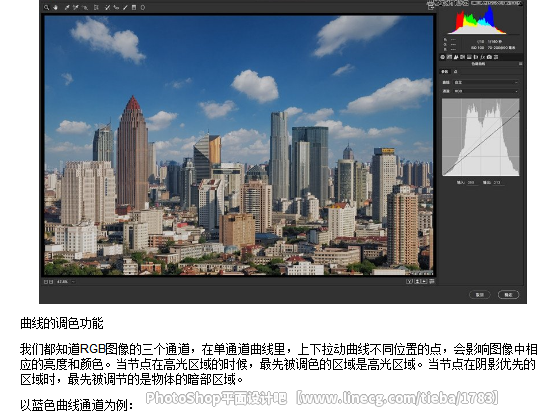Viewport: 554px width, 417px height.
Task: Switch to the 点 point curve tab
Action: tap(455, 72)
